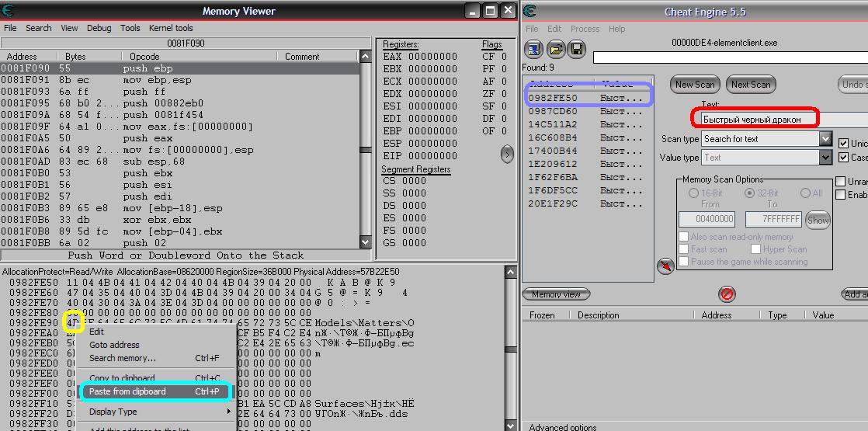Open Process menu in Cheat Engine

click(x=585, y=29)
